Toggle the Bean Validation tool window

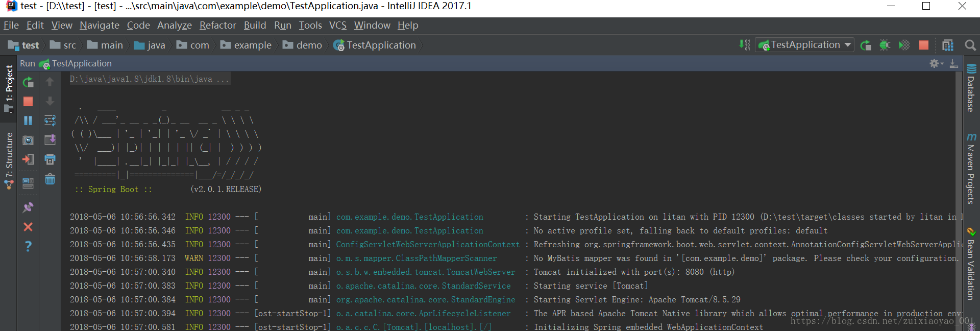(971, 264)
